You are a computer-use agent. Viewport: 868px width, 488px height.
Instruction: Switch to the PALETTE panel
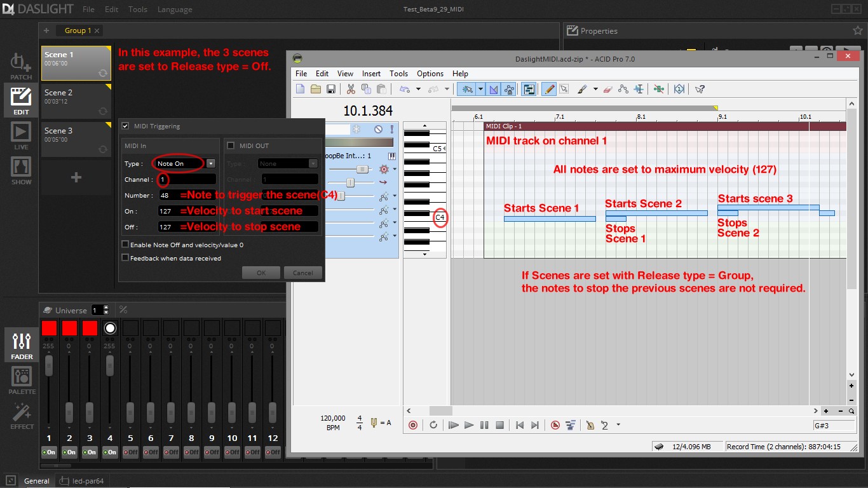click(22, 380)
